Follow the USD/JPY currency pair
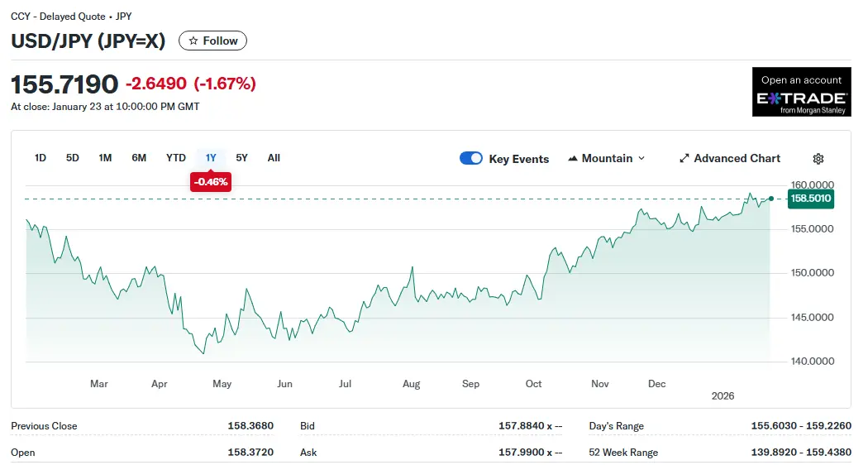This screenshot has height=465, width=868. (x=212, y=41)
